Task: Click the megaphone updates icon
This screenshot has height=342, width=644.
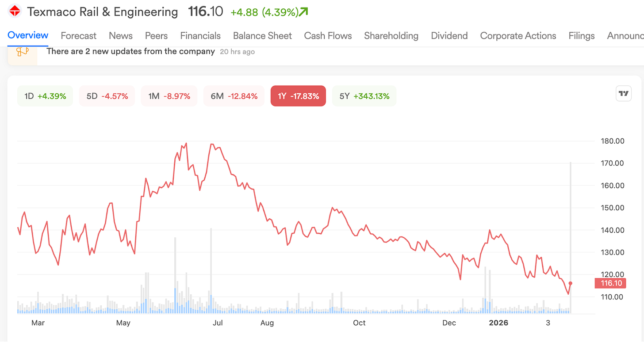Action: (22, 52)
